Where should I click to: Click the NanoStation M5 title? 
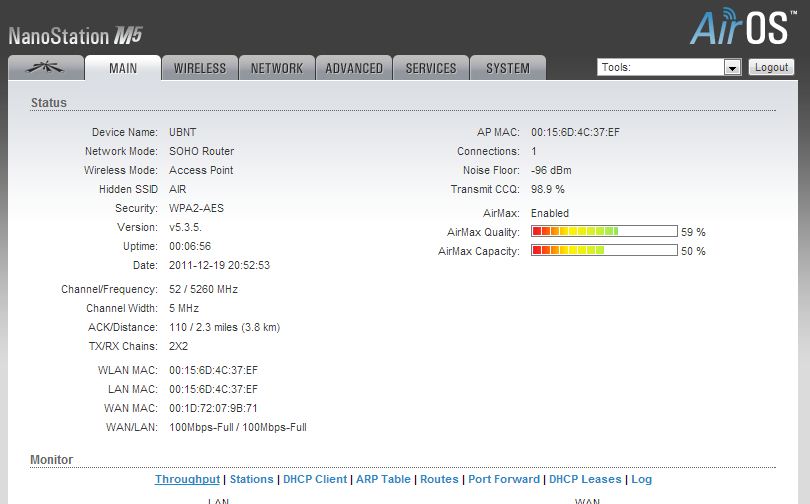click(75, 36)
